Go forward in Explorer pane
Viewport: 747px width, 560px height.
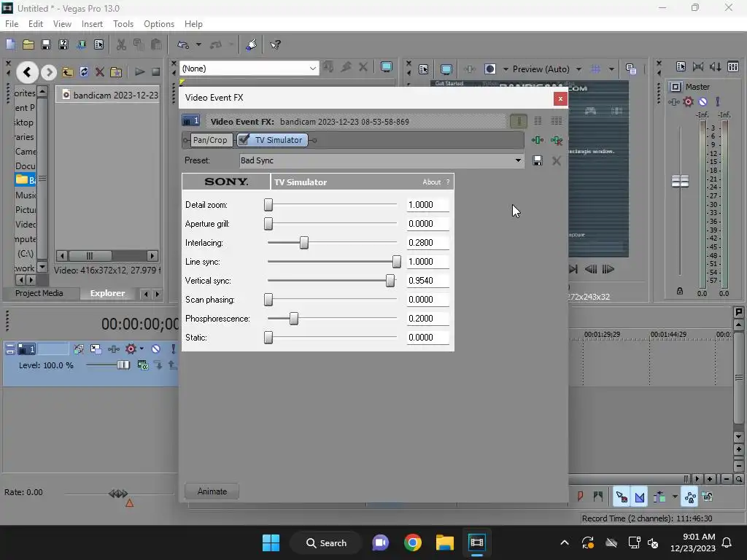[x=49, y=72]
